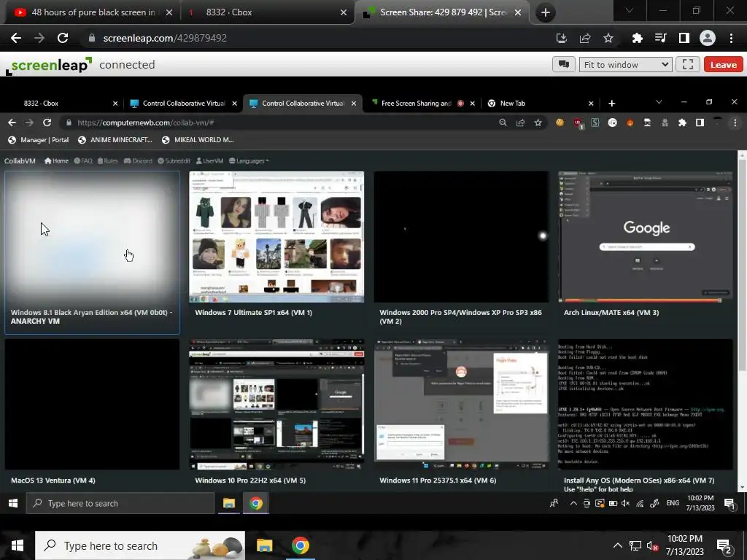Open Rules in the CollabVM navbar
747x560 pixels.
108,161
